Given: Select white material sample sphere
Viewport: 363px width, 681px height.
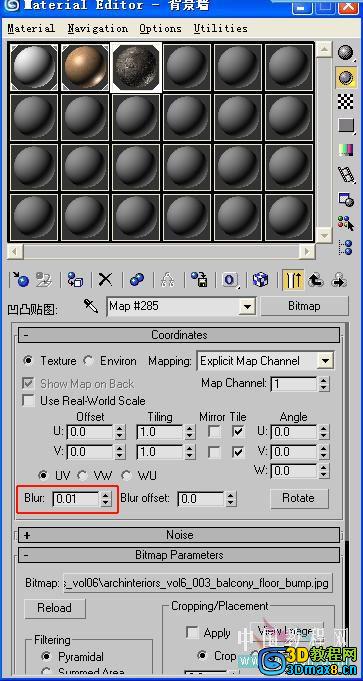Looking at the screenshot, I should point(34,67).
